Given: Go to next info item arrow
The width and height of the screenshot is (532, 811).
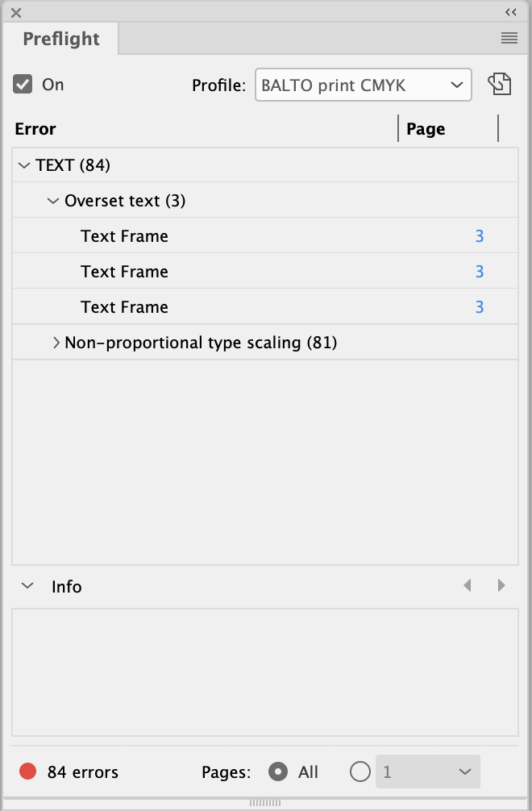Looking at the screenshot, I should coord(501,586).
